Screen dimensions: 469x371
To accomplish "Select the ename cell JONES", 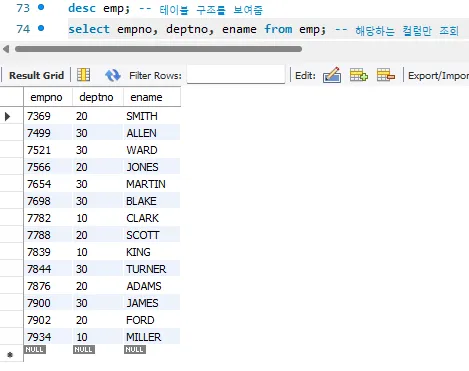I will 152,167.
